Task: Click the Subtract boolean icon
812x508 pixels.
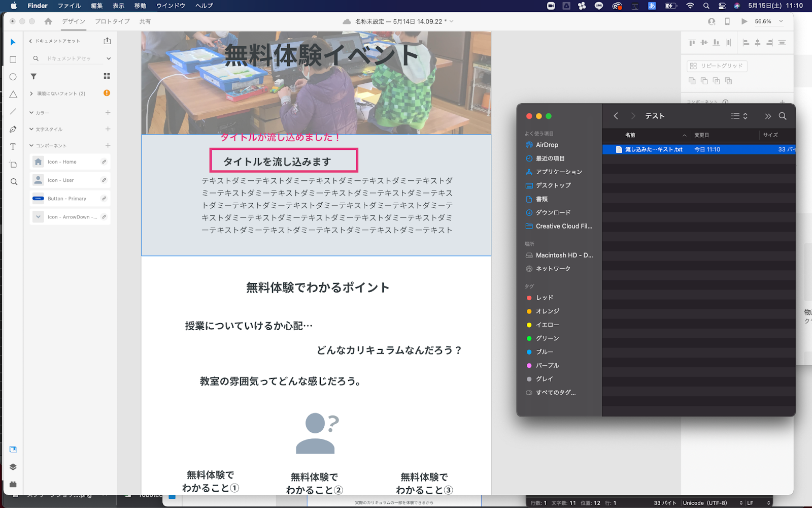Action: [x=704, y=81]
